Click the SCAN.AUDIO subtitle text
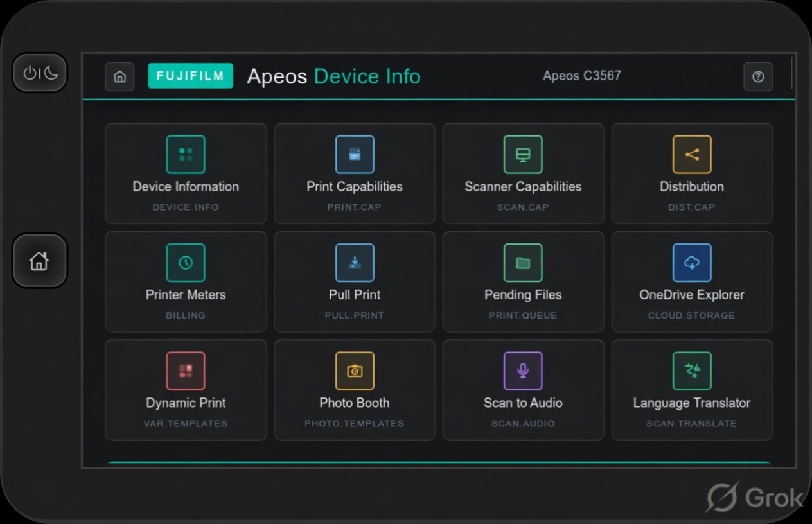812x524 pixels. [x=523, y=424]
